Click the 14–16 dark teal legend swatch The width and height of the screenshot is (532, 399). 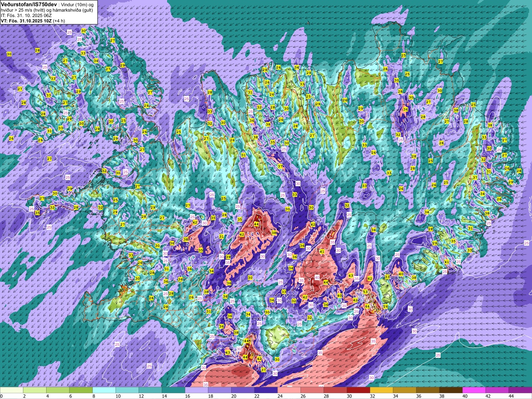pos(173,390)
